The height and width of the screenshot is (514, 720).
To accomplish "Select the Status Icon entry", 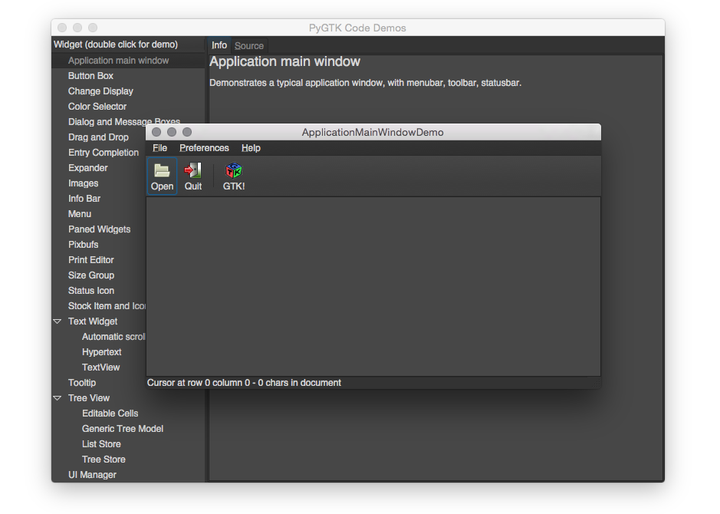I will point(91,290).
